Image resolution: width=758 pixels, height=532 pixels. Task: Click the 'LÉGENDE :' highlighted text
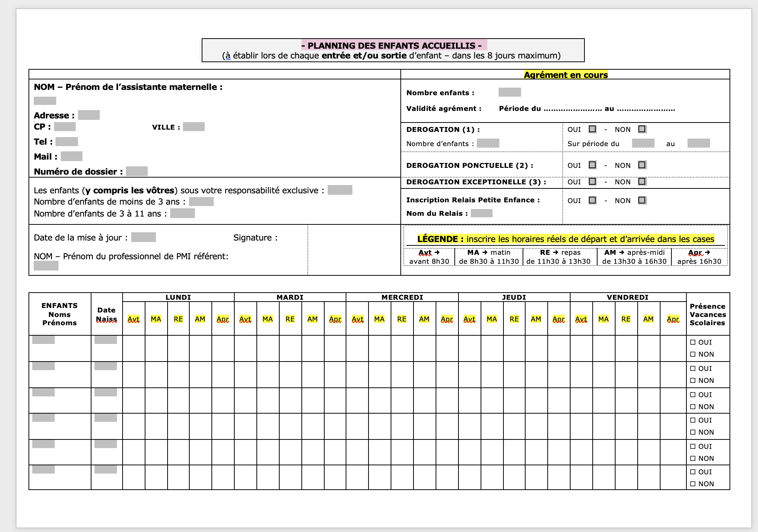(440, 239)
